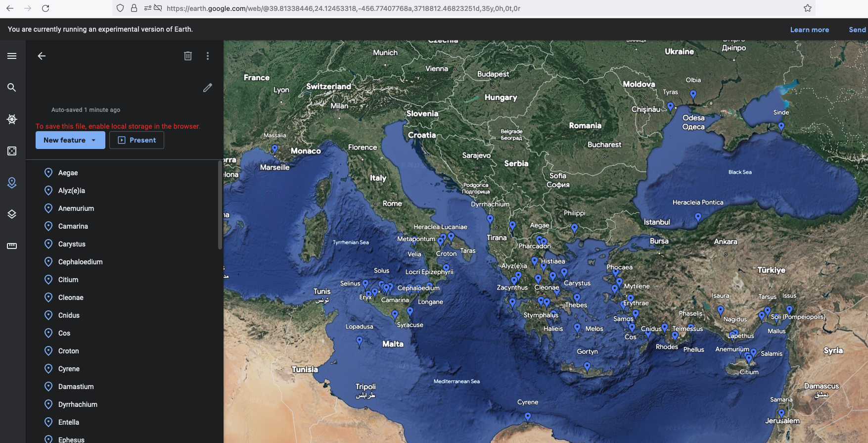The height and width of the screenshot is (443, 868).
Task: Open the hamburger main menu
Action: coord(12,56)
